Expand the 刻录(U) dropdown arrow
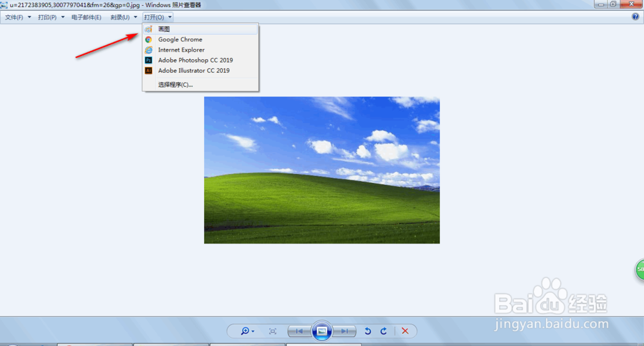 (x=135, y=17)
